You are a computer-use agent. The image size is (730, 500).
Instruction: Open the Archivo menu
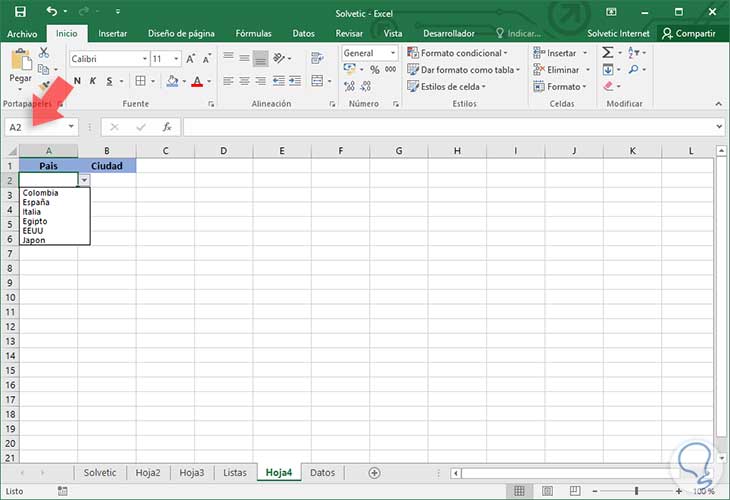click(x=22, y=34)
